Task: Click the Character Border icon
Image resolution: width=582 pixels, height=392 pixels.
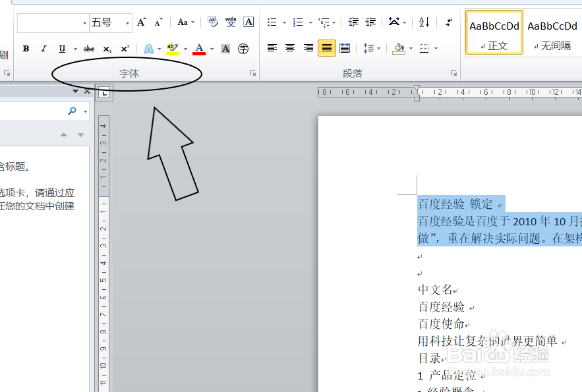Action: [x=248, y=22]
